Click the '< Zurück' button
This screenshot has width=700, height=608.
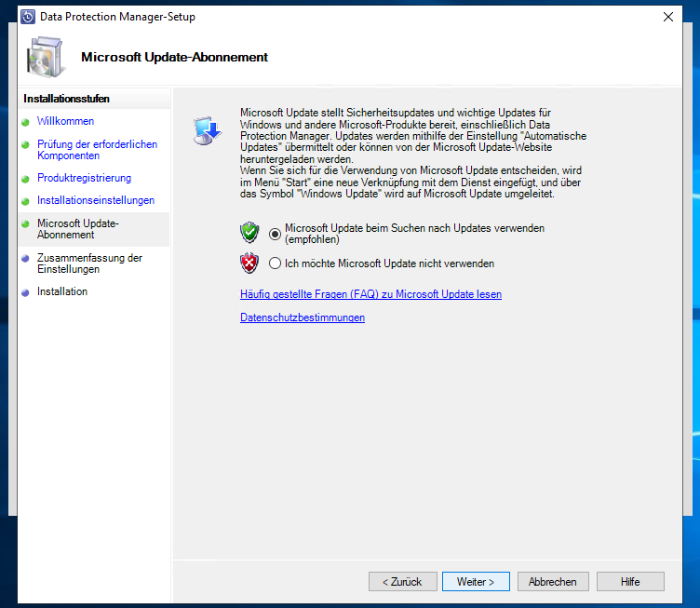403,582
